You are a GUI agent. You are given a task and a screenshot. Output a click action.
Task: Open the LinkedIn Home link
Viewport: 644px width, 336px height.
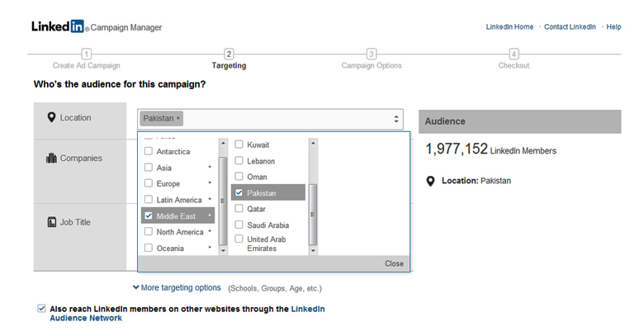pos(509,26)
